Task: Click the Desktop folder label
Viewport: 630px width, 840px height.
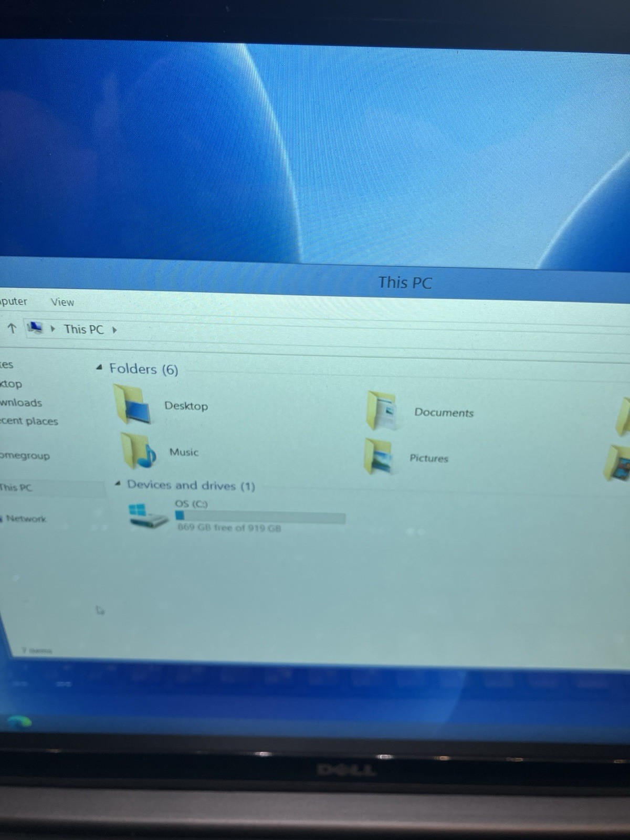Action: (186, 406)
